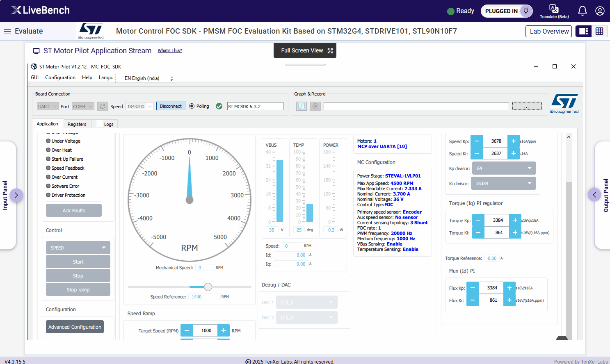Decrease Target Speed (RPM) with minus button
610x364 pixels.
[x=187, y=330]
